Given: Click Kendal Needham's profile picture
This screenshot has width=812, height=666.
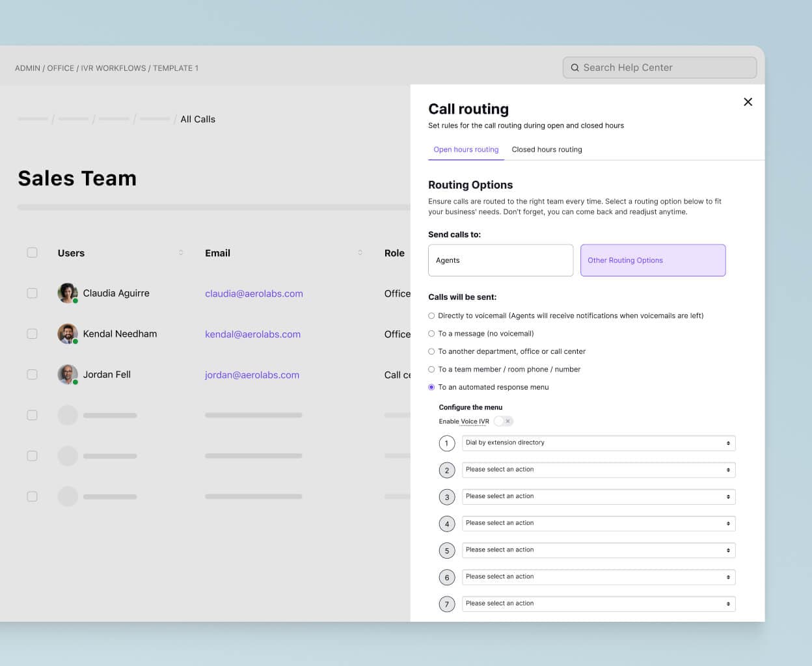Looking at the screenshot, I should tap(68, 334).
